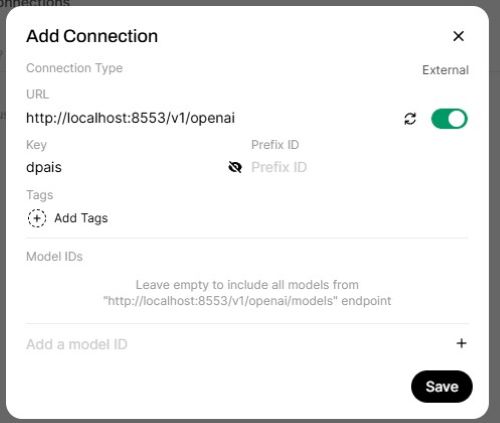Click the empty Prefix ID input

tap(359, 167)
